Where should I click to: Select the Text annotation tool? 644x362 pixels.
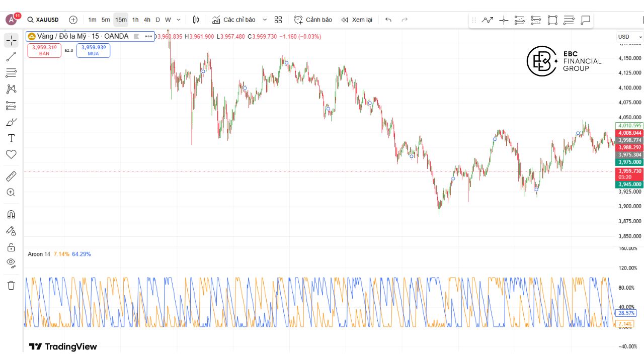click(x=11, y=138)
